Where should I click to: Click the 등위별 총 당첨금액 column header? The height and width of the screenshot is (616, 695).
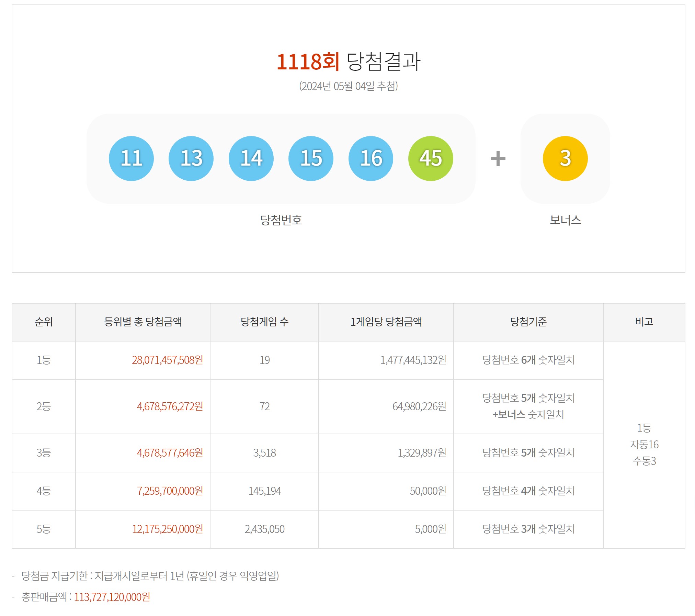pyautogui.click(x=143, y=322)
